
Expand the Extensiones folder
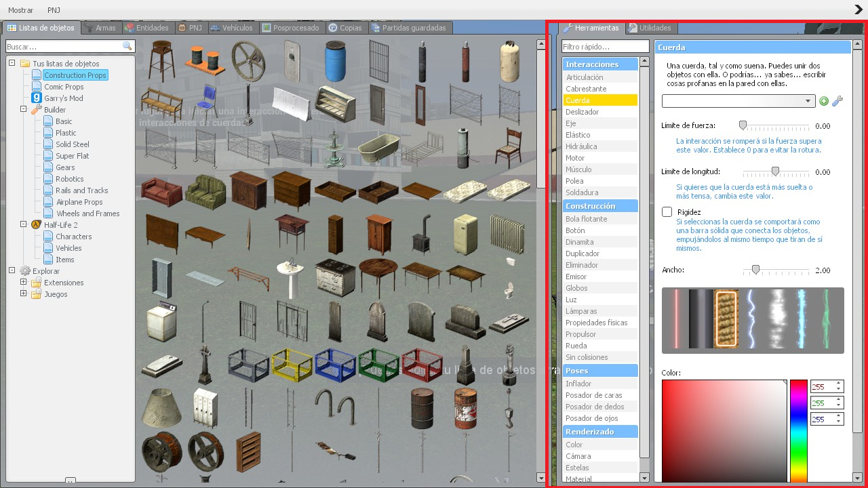pyautogui.click(x=23, y=282)
